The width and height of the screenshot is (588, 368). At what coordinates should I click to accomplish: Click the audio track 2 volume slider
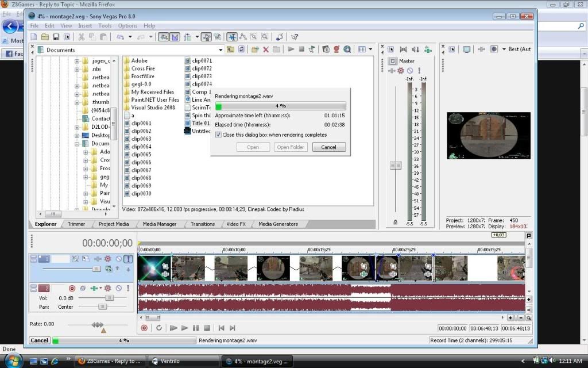pyautogui.click(x=109, y=298)
